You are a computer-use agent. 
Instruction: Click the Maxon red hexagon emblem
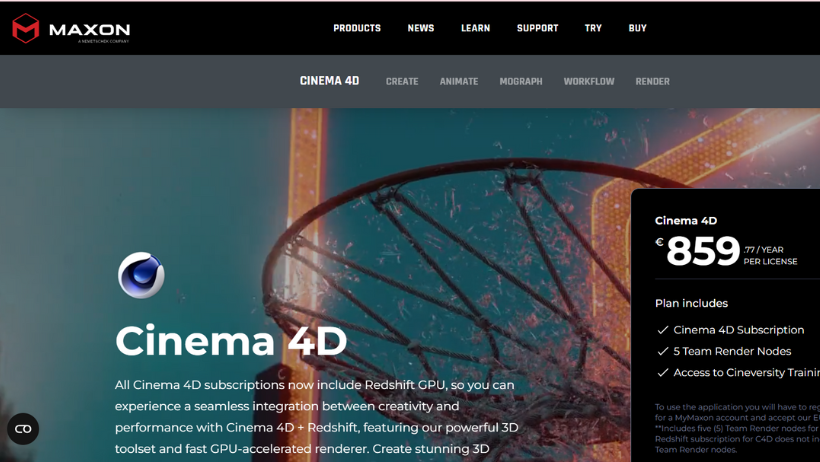(26, 28)
